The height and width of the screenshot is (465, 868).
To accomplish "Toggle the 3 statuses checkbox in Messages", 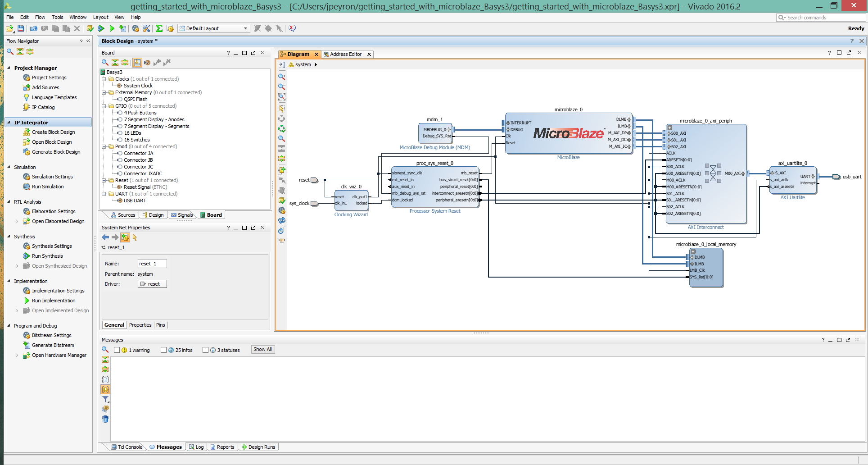I will 206,350.
